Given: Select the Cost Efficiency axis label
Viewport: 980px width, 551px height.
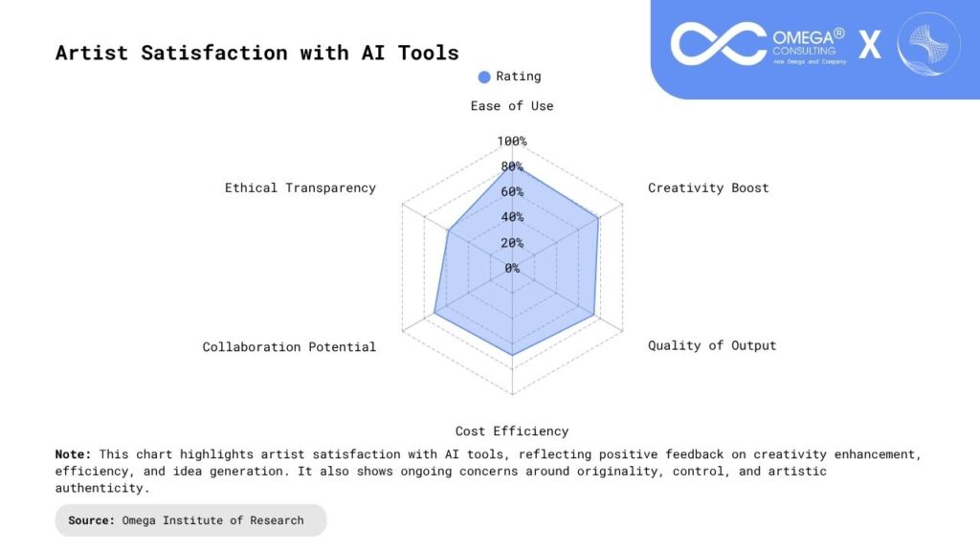Looking at the screenshot, I should [x=512, y=431].
